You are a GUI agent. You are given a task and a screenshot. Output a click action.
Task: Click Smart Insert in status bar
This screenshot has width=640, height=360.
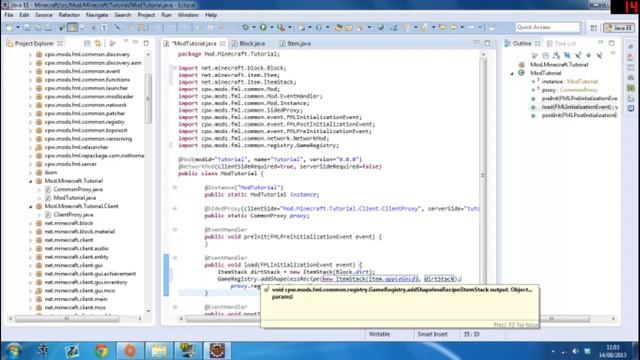tap(432, 334)
